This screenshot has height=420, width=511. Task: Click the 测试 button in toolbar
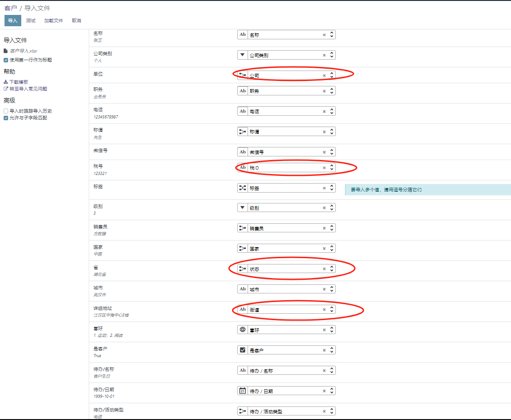coord(31,21)
